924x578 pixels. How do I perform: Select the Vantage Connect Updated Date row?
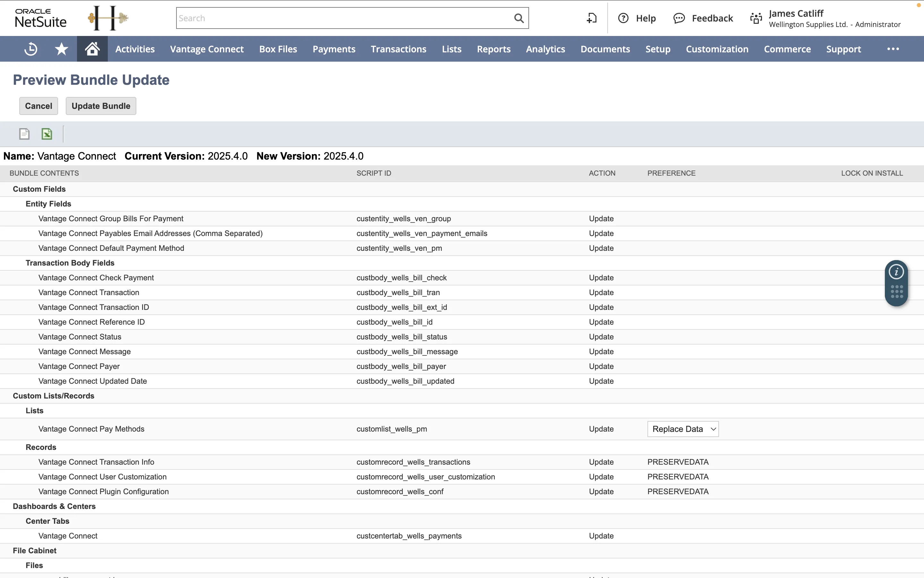pos(462,381)
